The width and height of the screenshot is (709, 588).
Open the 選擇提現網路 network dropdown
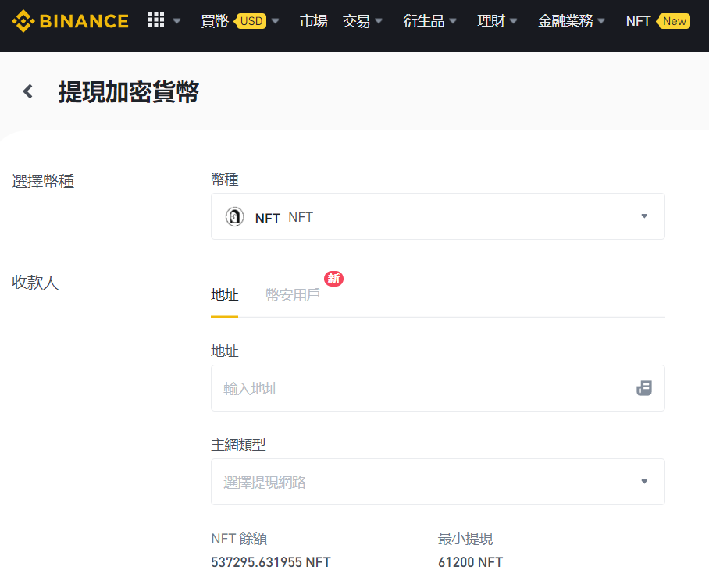pos(438,482)
